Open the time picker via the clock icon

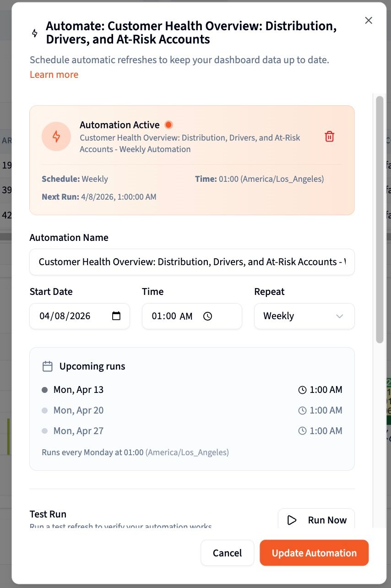pyautogui.click(x=208, y=316)
